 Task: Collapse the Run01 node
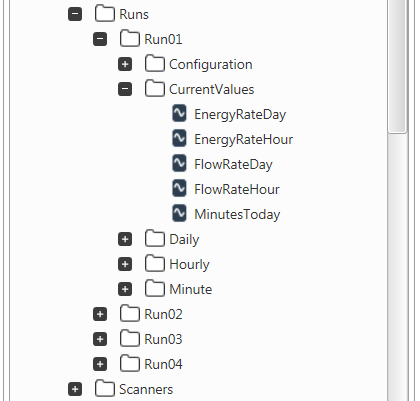(x=100, y=39)
